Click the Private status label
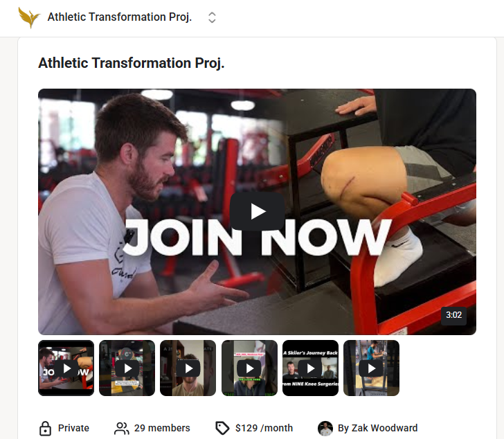 point(73,428)
